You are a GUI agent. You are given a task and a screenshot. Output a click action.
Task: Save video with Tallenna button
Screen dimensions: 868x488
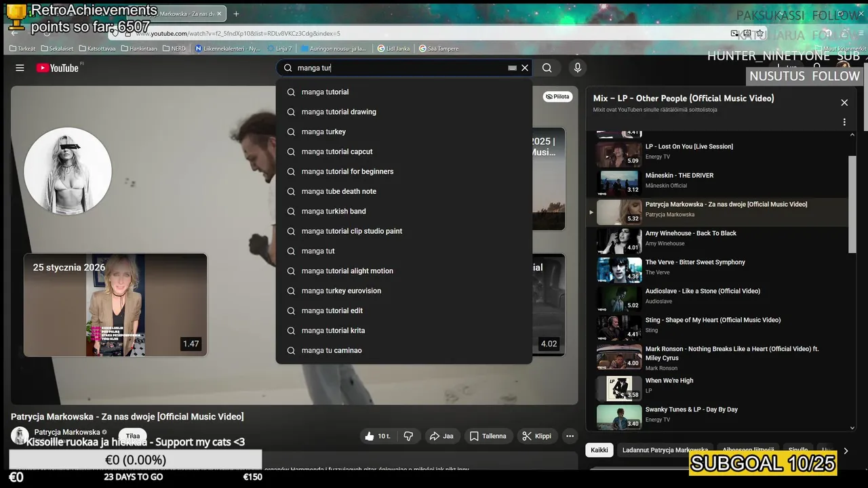488,436
